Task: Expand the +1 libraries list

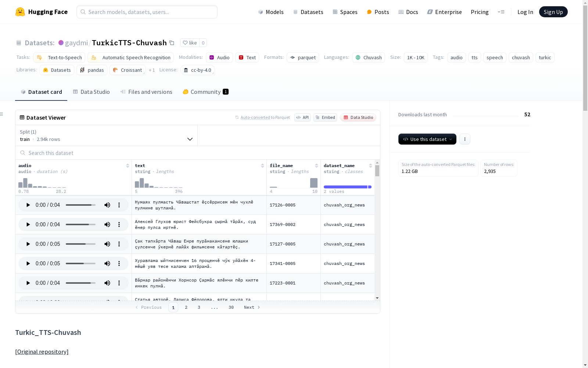Action: (x=152, y=70)
